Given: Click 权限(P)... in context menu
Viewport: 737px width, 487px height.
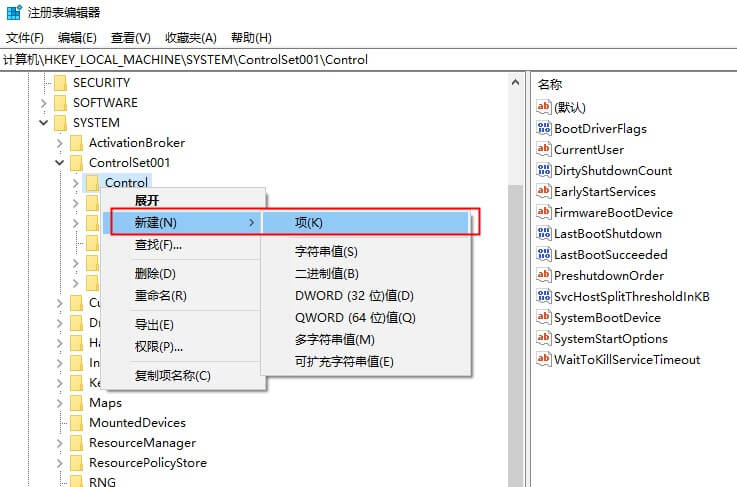Looking at the screenshot, I should 158,347.
